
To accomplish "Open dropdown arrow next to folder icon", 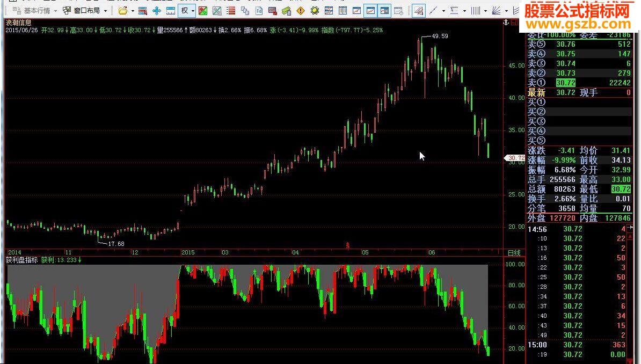I will (x=133, y=11).
